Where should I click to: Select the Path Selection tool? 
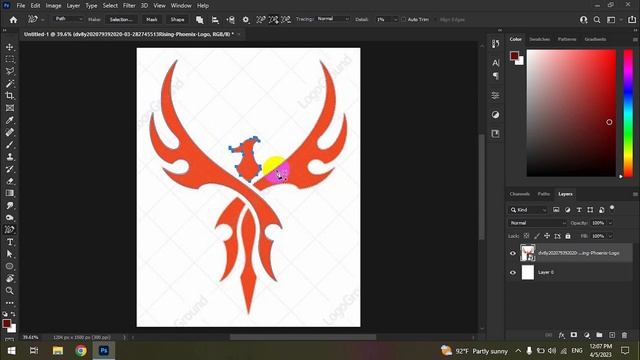click(9, 254)
